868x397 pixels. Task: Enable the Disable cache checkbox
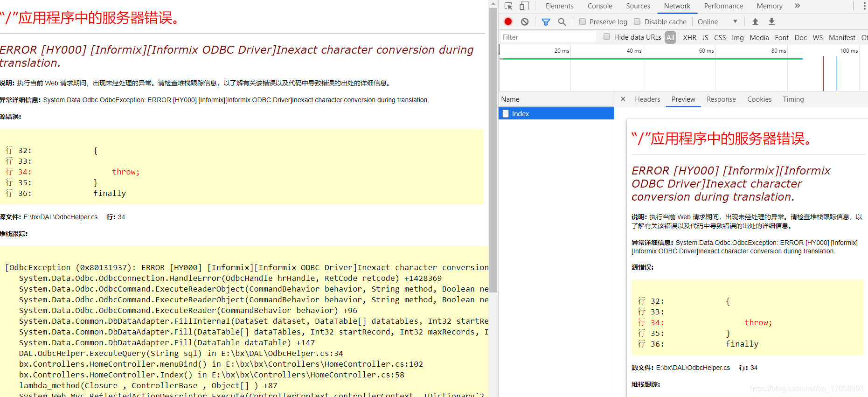click(x=637, y=21)
